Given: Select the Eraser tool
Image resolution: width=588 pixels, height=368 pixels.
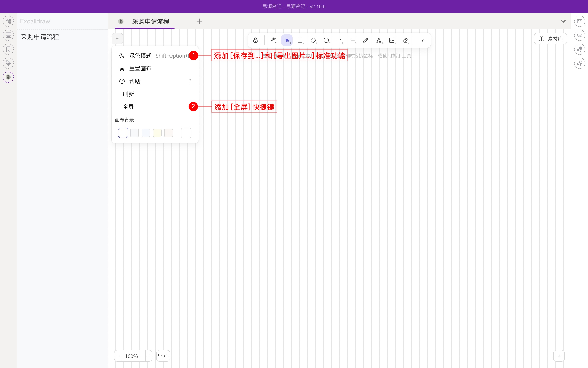Looking at the screenshot, I should pyautogui.click(x=405, y=40).
